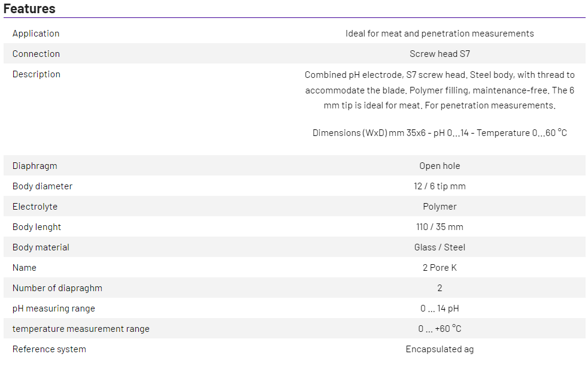Select the Diaphragm row label

pyautogui.click(x=35, y=166)
